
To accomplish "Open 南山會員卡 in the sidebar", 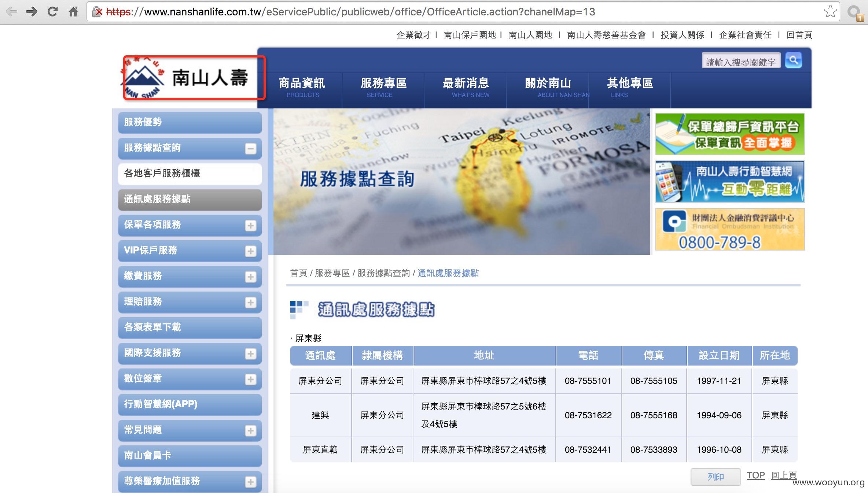I will (x=190, y=456).
